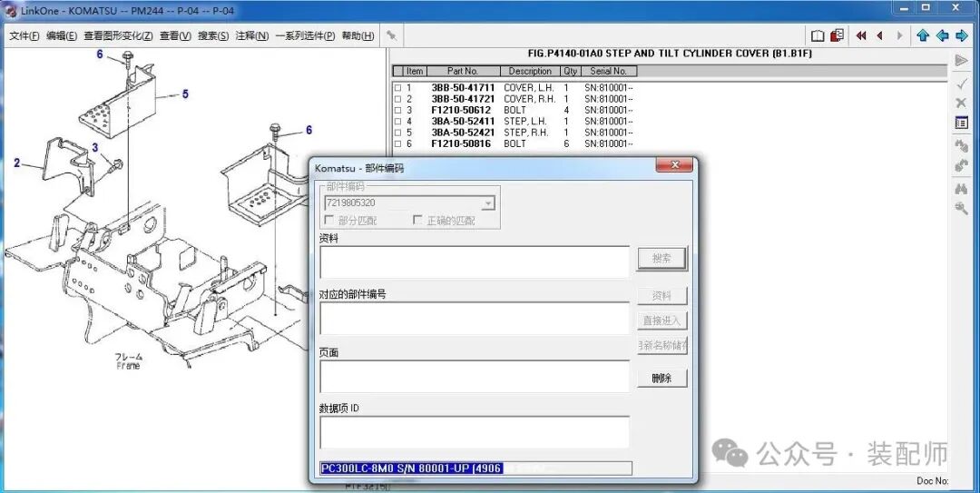Click callout 2 in the diagram
This screenshot has height=493, width=980.
(x=17, y=163)
